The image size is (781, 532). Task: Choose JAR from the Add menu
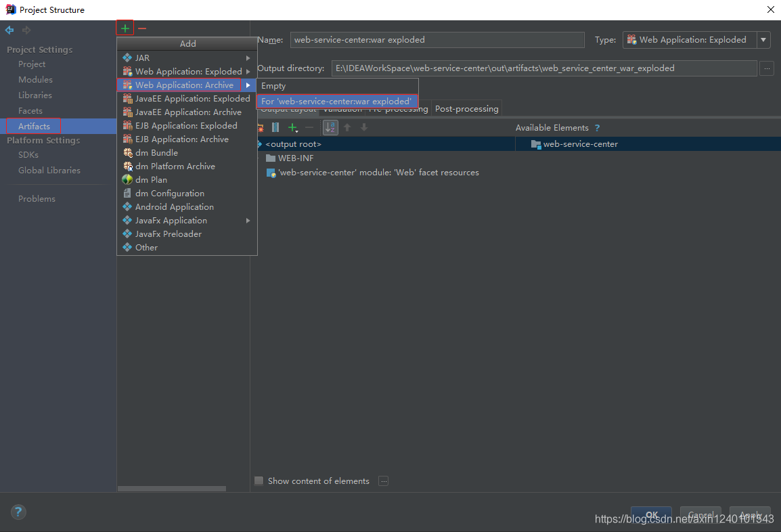pos(187,58)
